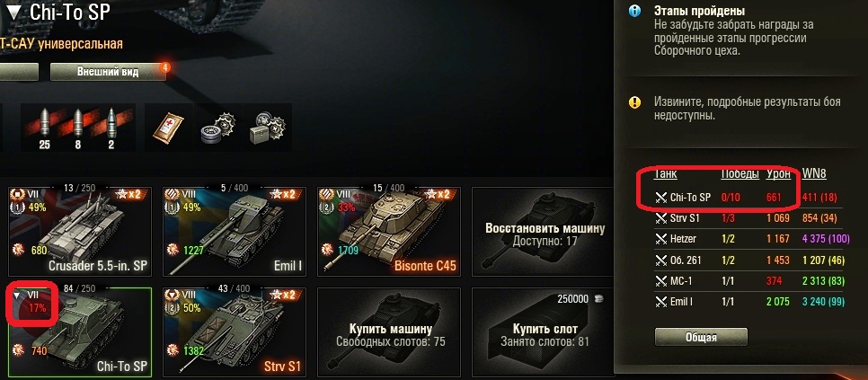Collapse the Chi-To SP vehicle title arrow
Screen dimensions: 868x380
[13, 13]
